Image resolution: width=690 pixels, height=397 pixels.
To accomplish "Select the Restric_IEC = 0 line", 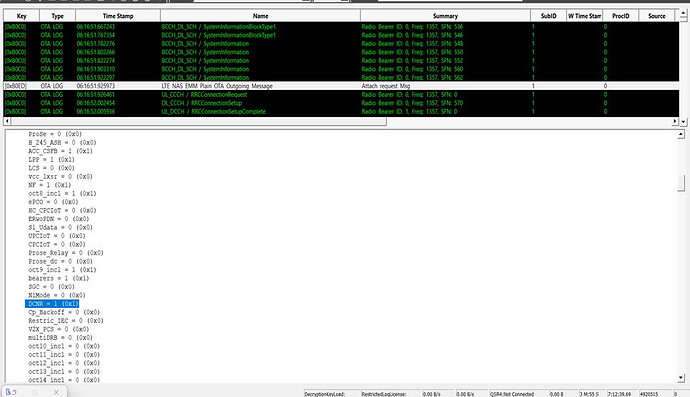I will click(66, 321).
